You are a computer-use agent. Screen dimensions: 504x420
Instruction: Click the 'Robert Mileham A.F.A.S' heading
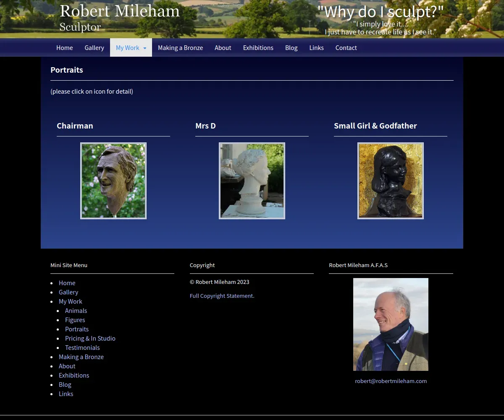358,265
